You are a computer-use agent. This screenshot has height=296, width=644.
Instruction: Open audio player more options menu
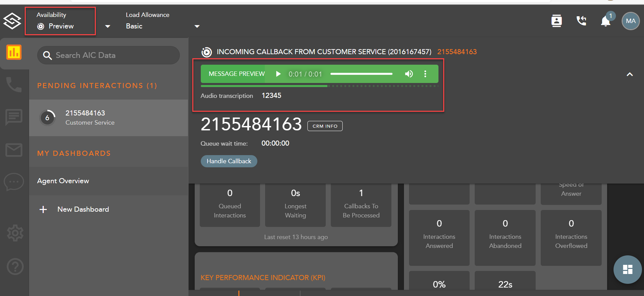tap(425, 74)
